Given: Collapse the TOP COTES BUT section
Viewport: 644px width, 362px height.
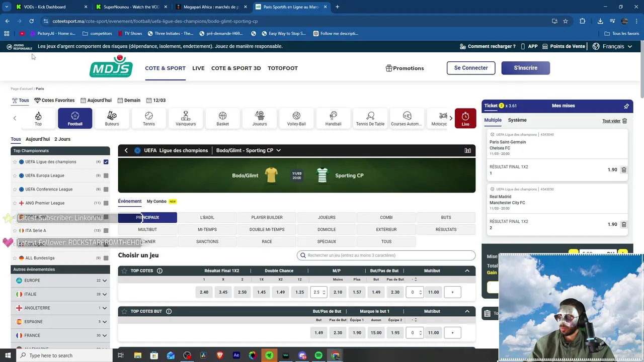Looking at the screenshot, I should pos(467,311).
